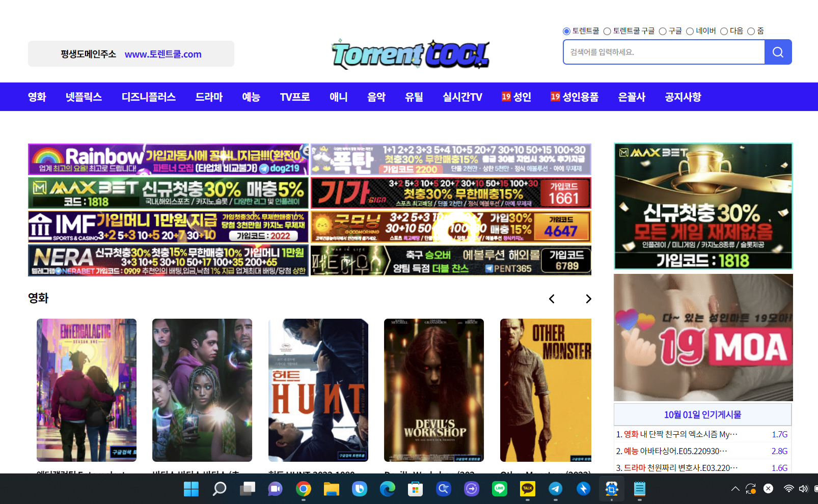Open Google Chrome from the taskbar
Viewport: 818px width, 504px height.
click(x=304, y=489)
